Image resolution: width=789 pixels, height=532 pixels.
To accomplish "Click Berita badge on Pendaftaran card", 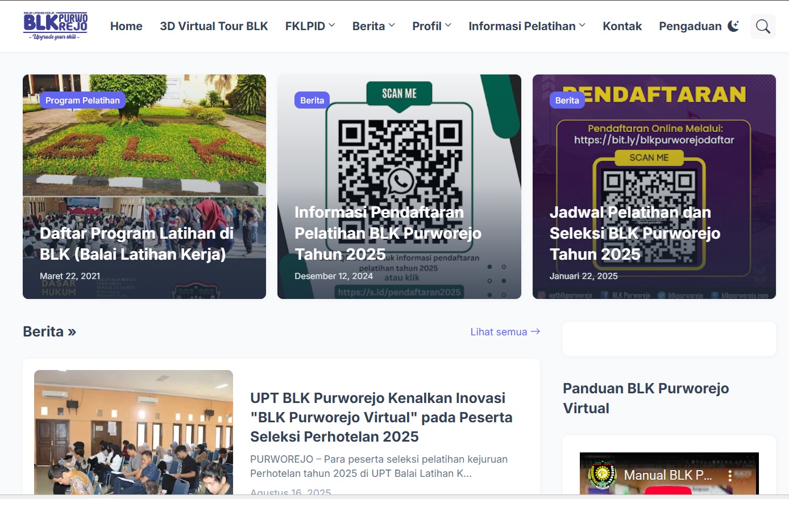I will 567,101.
